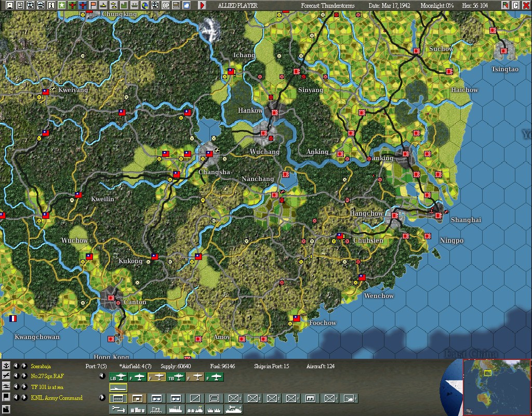
Task: Click the orange flag toolbar icon
Action: pos(93,5)
